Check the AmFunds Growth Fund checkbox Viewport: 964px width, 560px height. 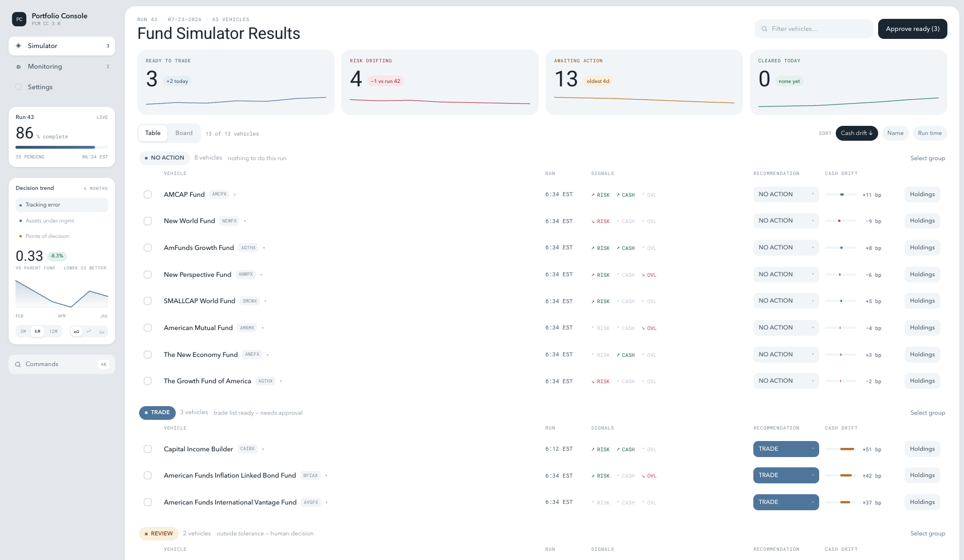[x=148, y=248]
